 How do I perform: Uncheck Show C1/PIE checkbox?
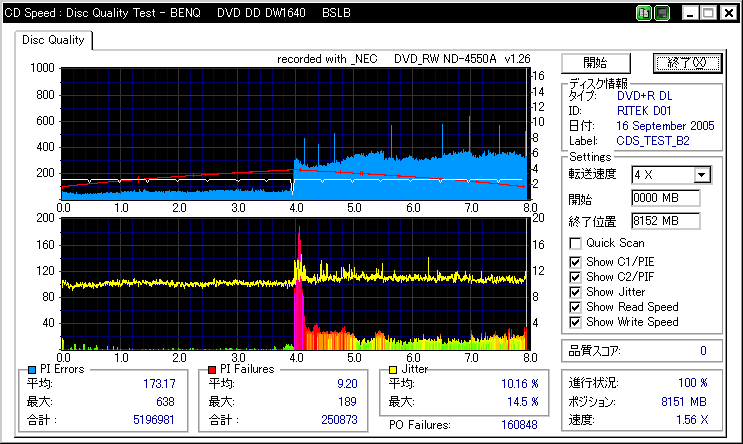(575, 262)
